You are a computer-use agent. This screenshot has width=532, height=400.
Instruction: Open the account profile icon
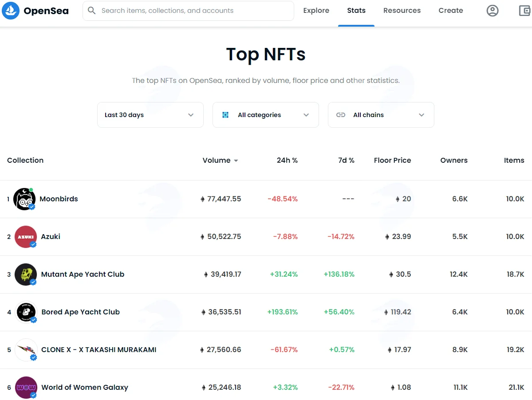(493, 11)
